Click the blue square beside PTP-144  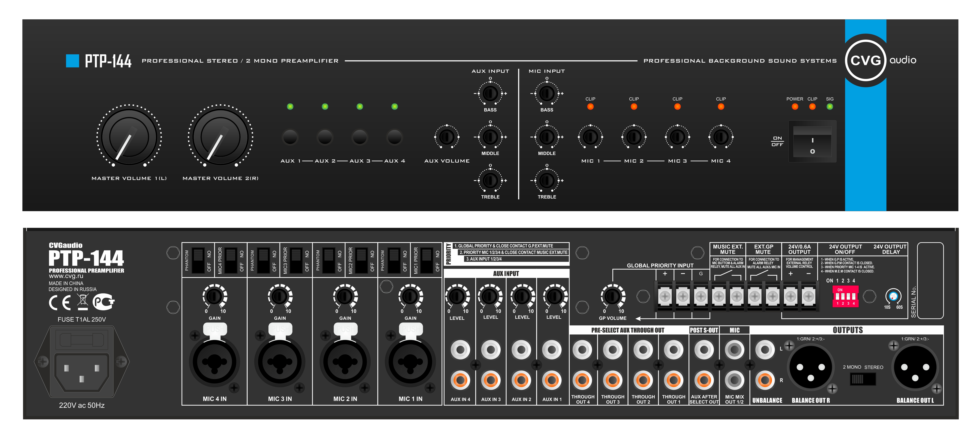click(72, 60)
